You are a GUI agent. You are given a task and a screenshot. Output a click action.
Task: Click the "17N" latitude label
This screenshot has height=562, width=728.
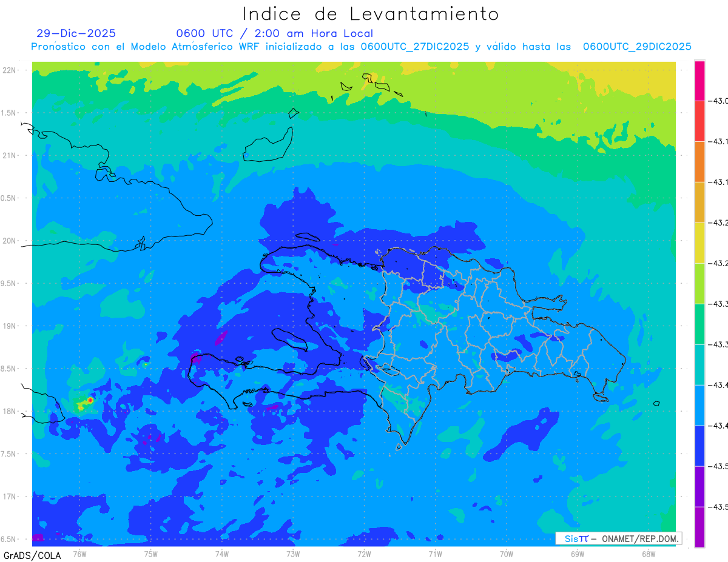pos(10,497)
